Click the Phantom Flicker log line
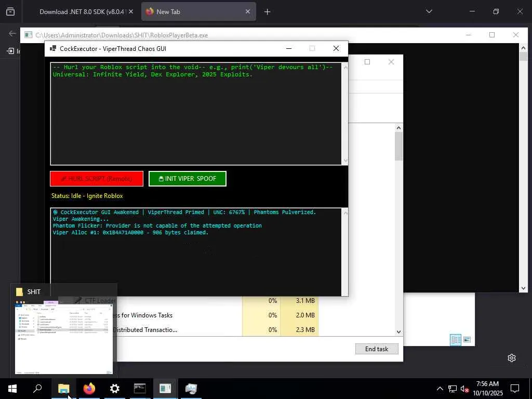 click(157, 225)
